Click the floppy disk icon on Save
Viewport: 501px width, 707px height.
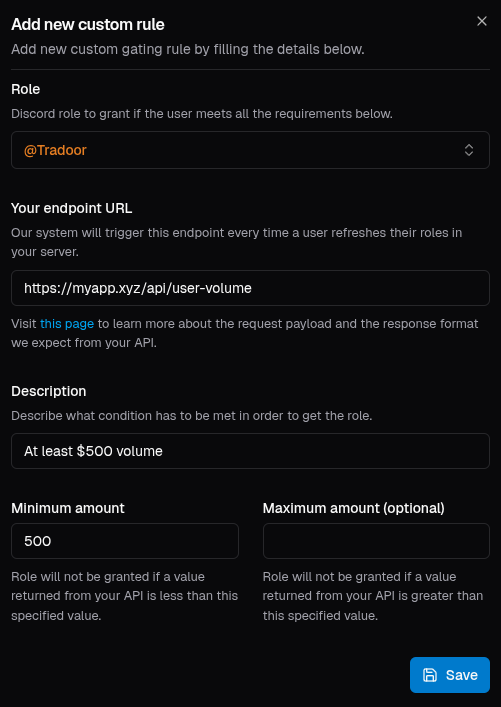(429, 675)
